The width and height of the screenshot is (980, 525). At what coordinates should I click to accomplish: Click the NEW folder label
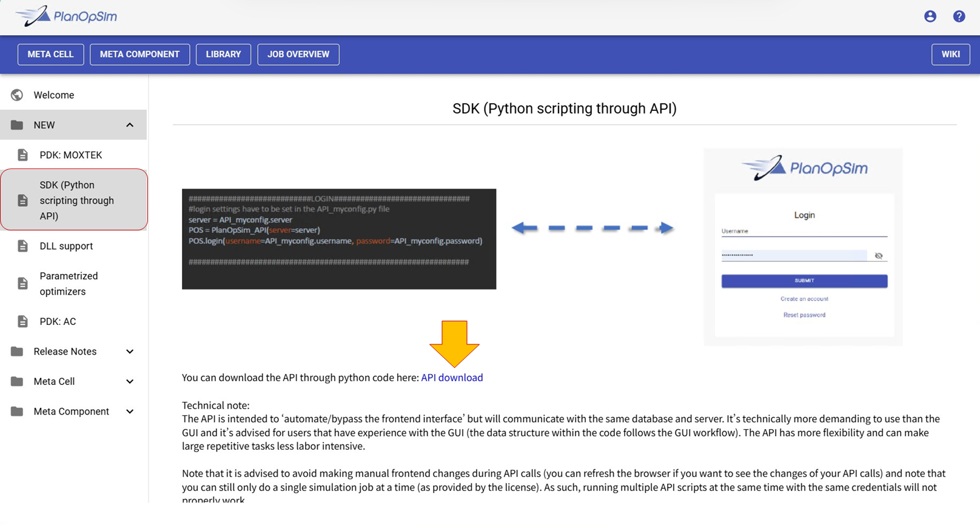coord(44,125)
